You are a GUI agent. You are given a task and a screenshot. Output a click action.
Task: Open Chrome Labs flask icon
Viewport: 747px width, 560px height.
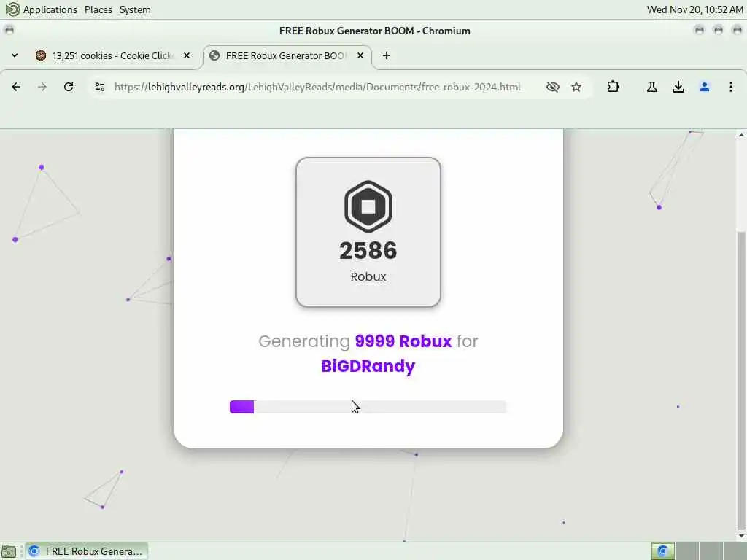tap(652, 87)
